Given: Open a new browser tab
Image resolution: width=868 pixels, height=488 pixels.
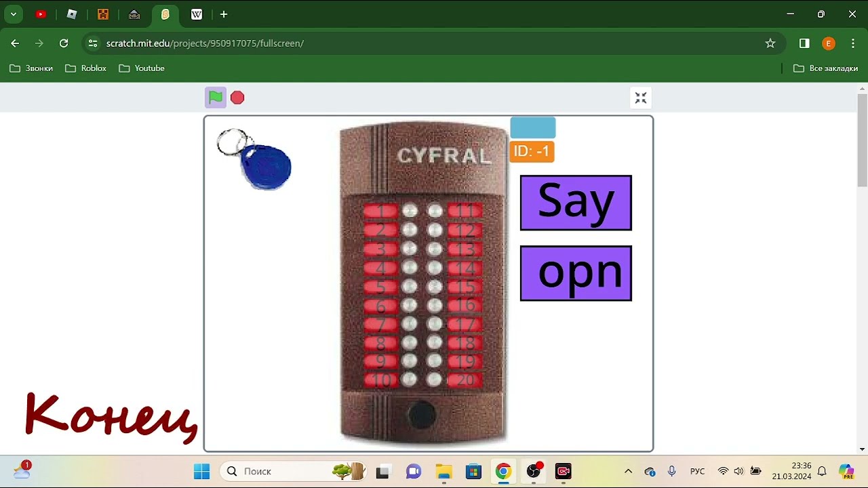Looking at the screenshot, I should pyautogui.click(x=224, y=14).
